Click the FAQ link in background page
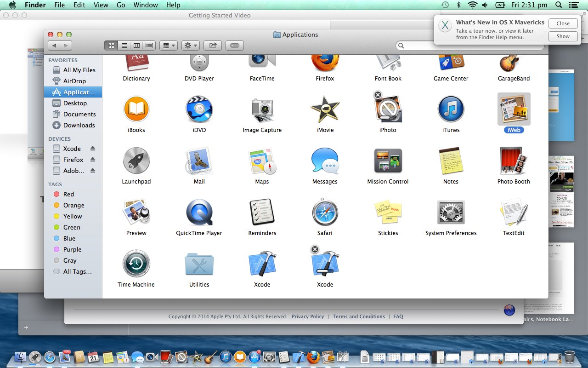 (x=398, y=316)
